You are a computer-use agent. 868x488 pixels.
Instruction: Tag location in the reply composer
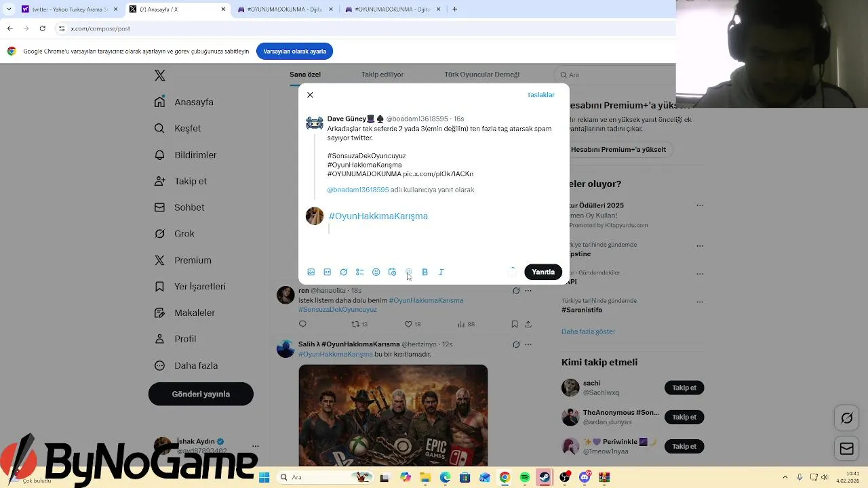coord(409,272)
